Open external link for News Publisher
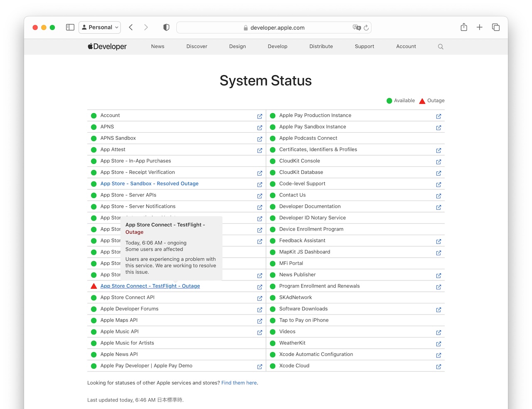 [438, 275]
